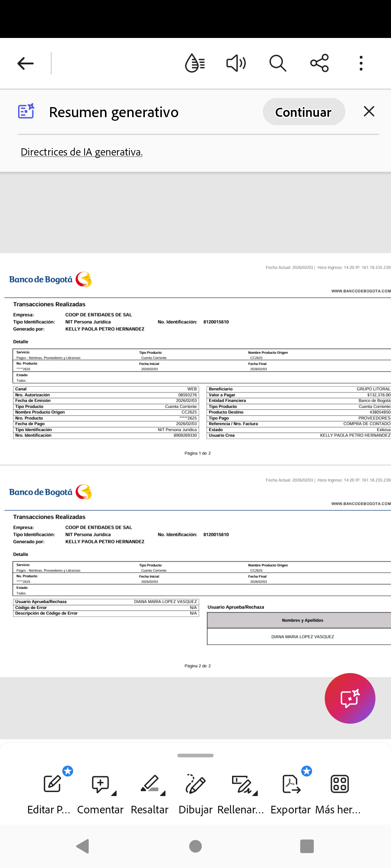
Task: Share the PDF using the share icon
Action: click(319, 63)
